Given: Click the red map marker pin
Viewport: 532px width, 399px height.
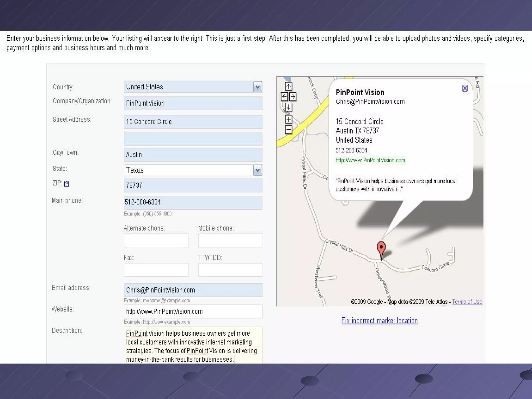Looking at the screenshot, I should tap(381, 248).
